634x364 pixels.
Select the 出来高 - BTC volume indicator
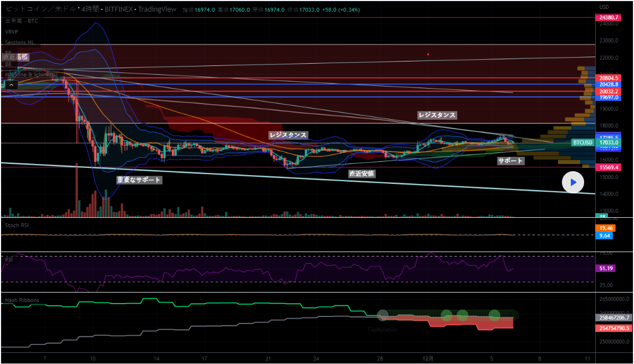tap(21, 20)
